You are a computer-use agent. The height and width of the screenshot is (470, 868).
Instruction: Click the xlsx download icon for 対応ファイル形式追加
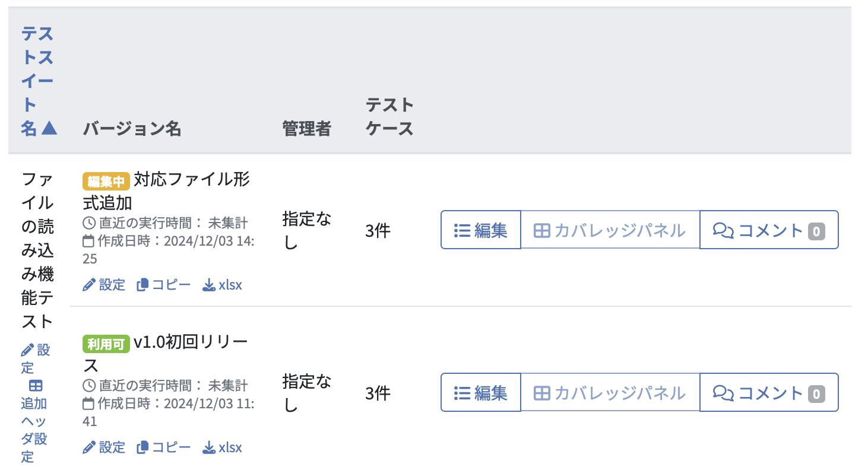point(209,285)
